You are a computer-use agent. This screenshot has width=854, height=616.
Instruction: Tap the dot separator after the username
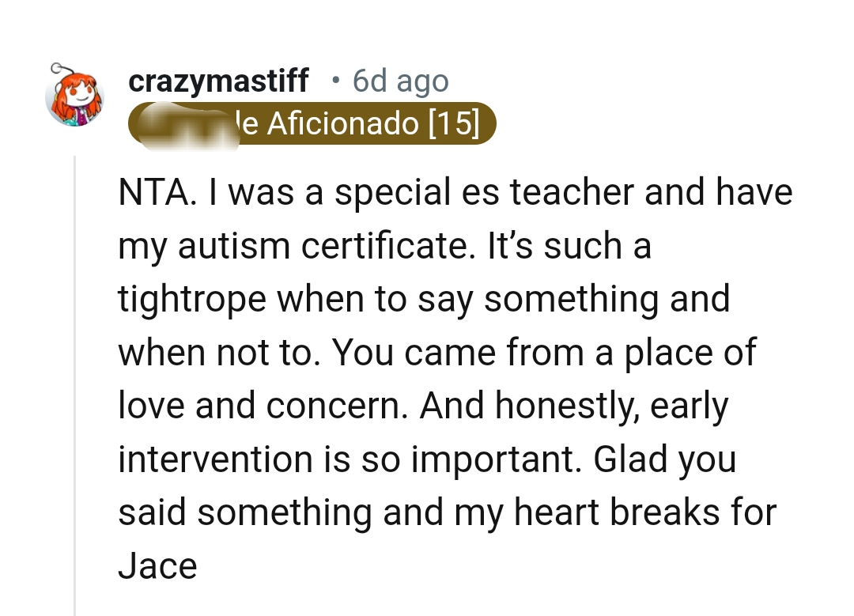click(x=335, y=80)
